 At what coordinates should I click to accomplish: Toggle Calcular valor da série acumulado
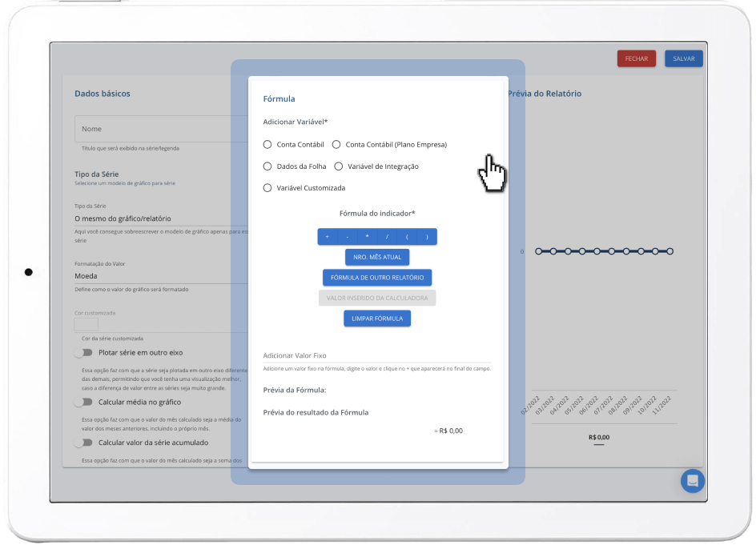pyautogui.click(x=84, y=443)
